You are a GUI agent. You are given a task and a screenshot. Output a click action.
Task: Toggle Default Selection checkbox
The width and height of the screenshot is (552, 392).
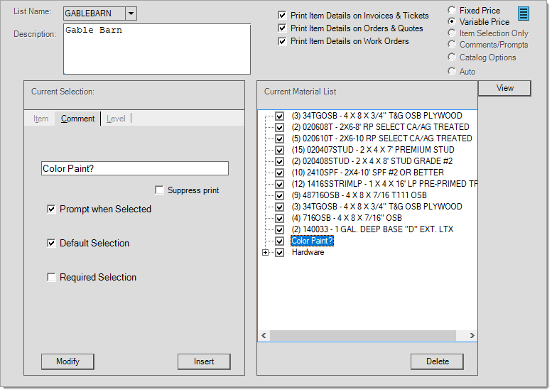pyautogui.click(x=51, y=244)
